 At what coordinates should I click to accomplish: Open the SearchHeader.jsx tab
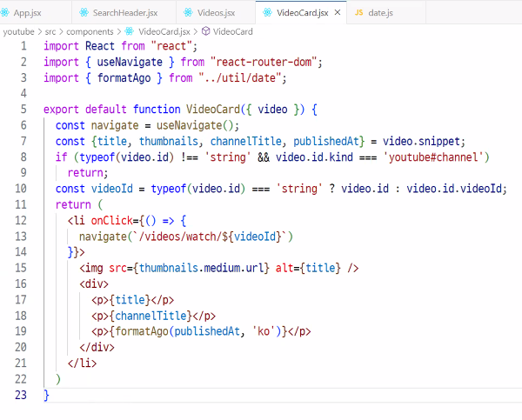[124, 13]
